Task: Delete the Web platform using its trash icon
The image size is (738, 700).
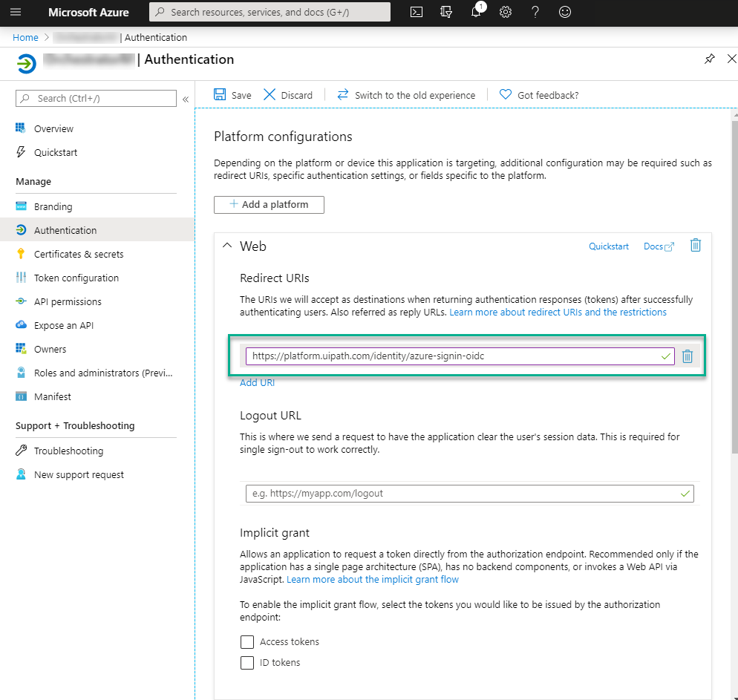Action: click(696, 245)
